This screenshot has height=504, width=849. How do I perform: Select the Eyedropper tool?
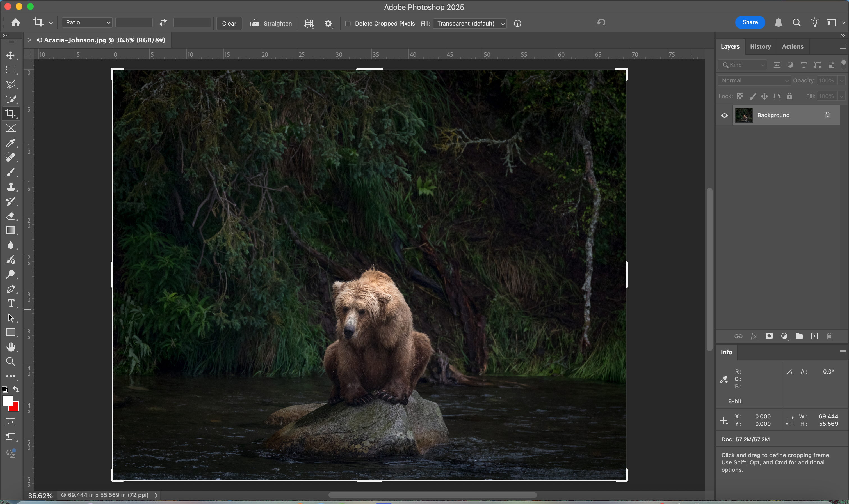pyautogui.click(x=11, y=143)
